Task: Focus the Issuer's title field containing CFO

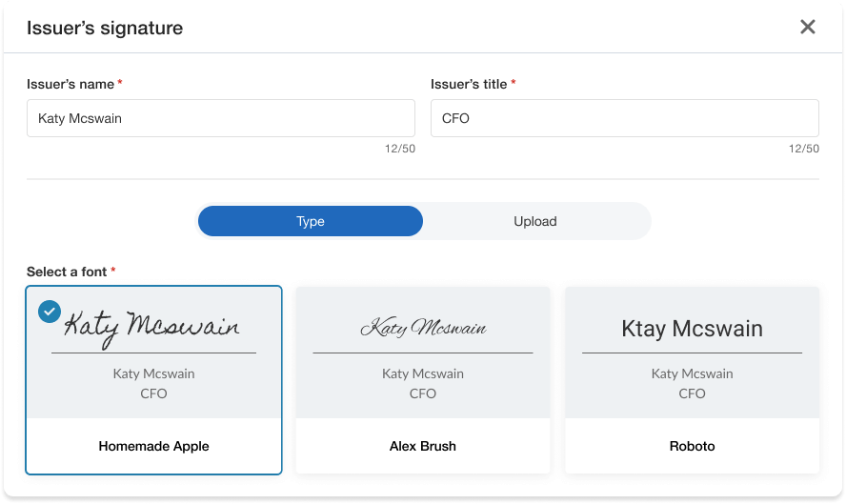Action: (624, 118)
